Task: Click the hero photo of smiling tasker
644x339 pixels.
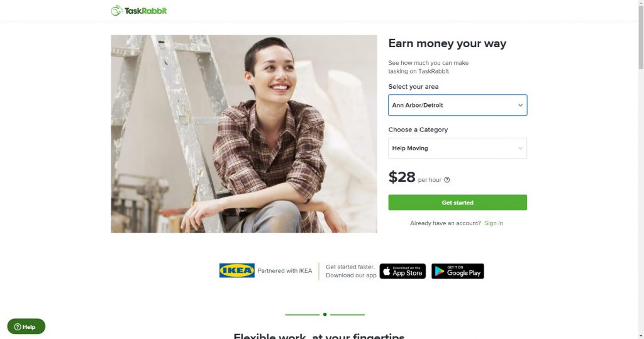Action: tap(244, 134)
